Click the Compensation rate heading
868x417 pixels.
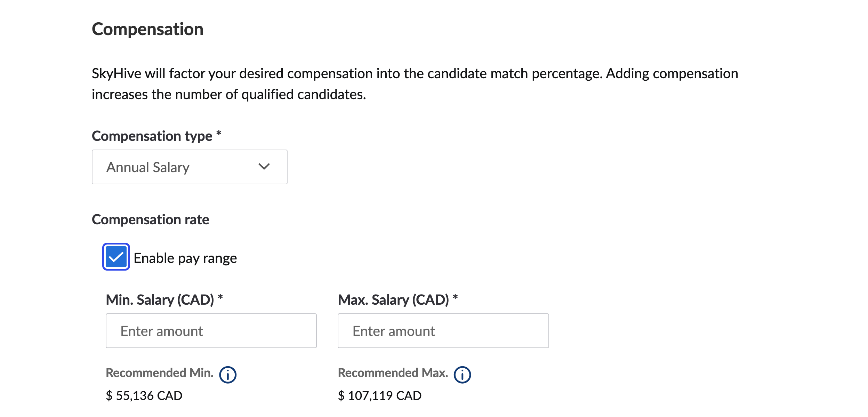[x=151, y=219]
